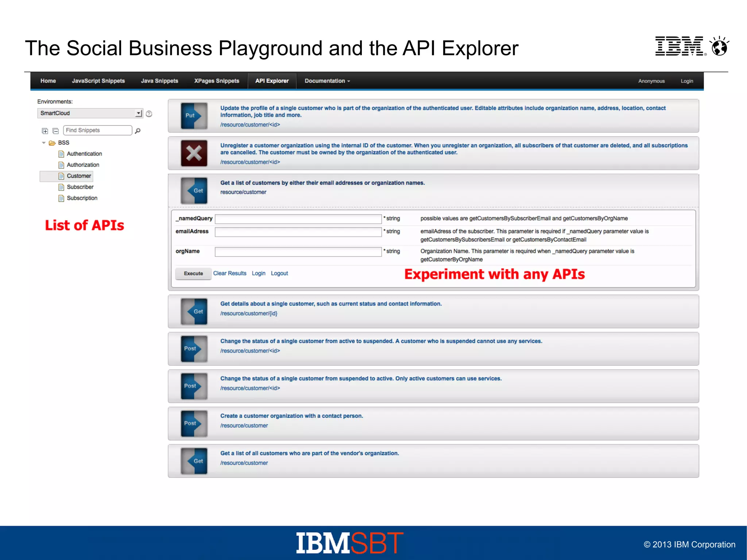Collapse the BSS tree node arrow
This screenshot has height=560, width=747.
(44, 143)
